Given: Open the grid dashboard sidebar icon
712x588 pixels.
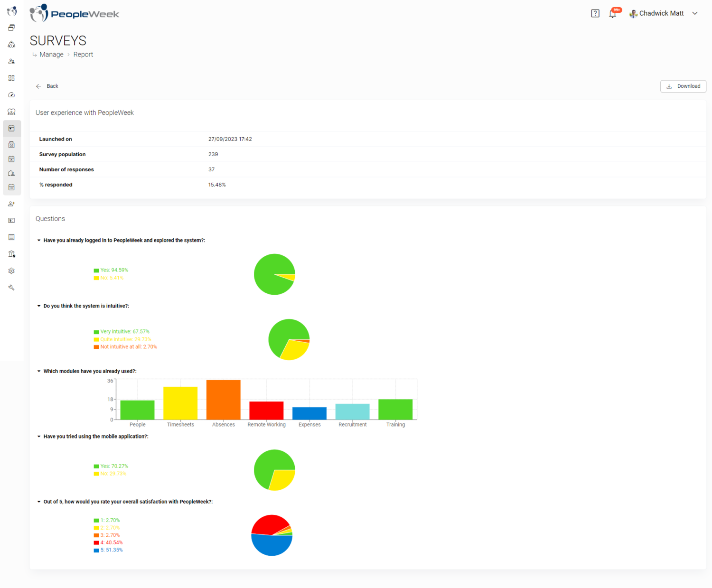Looking at the screenshot, I should pyautogui.click(x=11, y=78).
